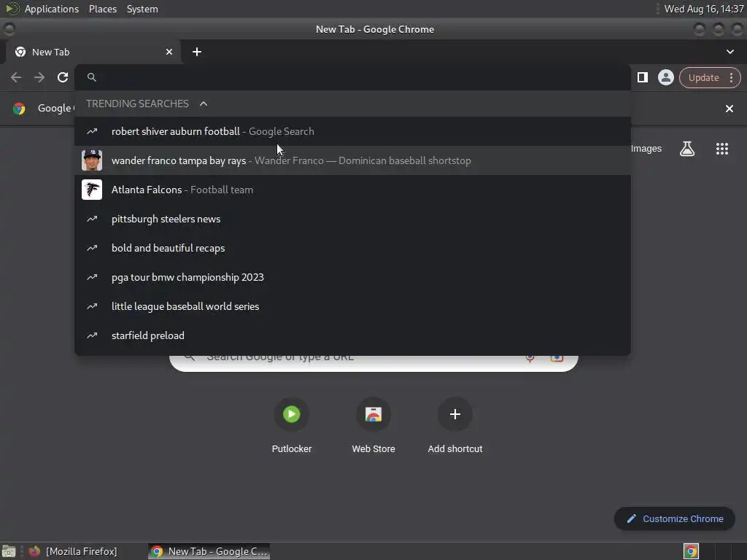Select pga tour bmw championship 2023
This screenshot has height=560, width=747.
(352, 277)
